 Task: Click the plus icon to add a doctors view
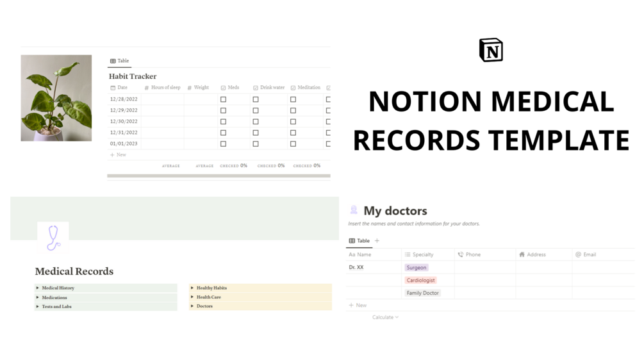(x=377, y=240)
